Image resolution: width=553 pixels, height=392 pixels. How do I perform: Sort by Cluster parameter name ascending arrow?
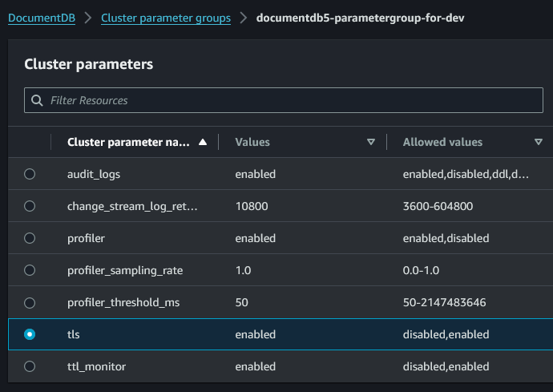click(203, 142)
